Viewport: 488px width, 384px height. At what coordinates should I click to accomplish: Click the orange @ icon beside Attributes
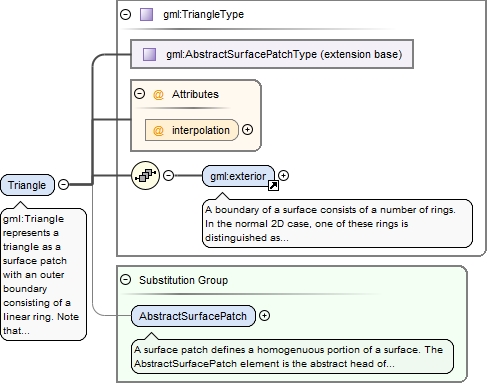click(x=158, y=94)
